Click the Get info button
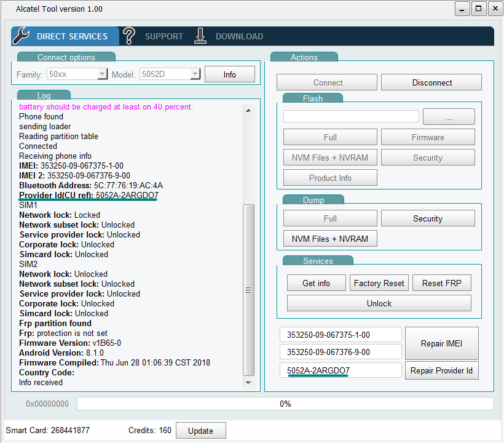This screenshot has width=504, height=443. tap(317, 283)
